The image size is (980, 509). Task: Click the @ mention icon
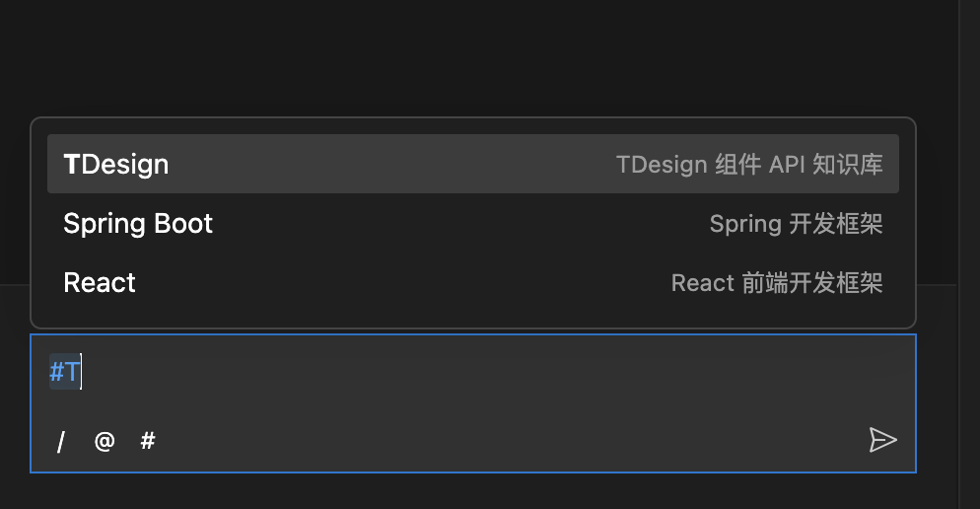coord(105,441)
